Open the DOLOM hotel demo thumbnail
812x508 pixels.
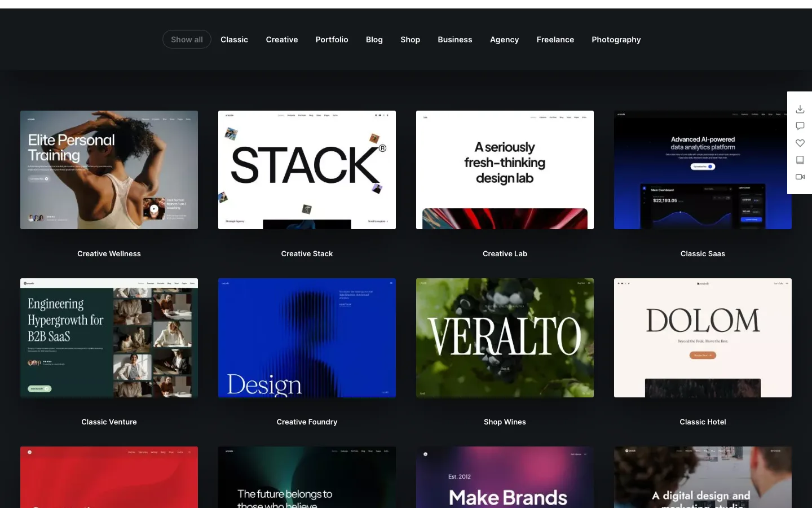(703, 338)
